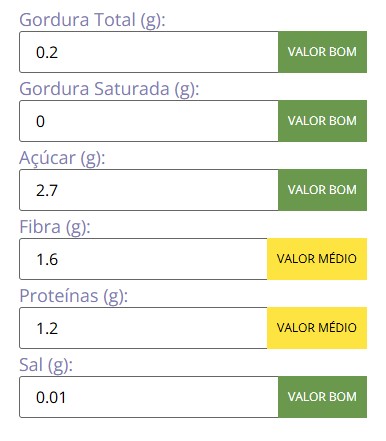386x441 pixels.
Task: Click the Gordura Total input field
Action: coord(149,52)
